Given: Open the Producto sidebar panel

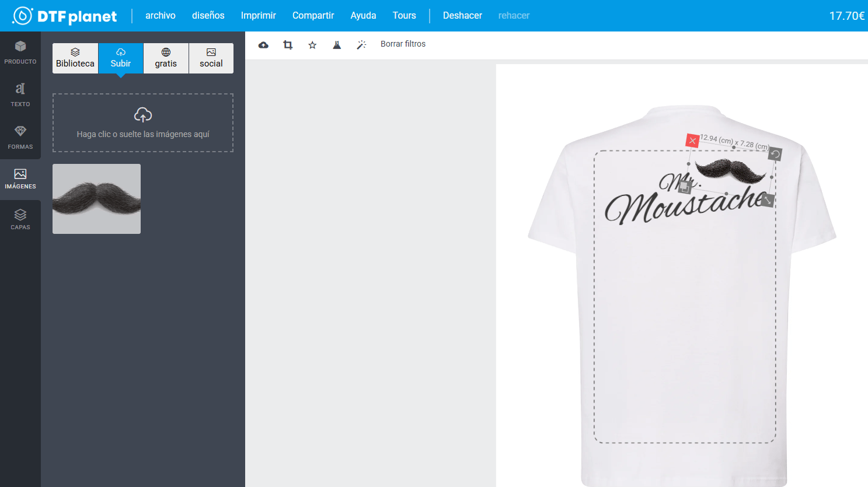Looking at the screenshot, I should coord(20,52).
